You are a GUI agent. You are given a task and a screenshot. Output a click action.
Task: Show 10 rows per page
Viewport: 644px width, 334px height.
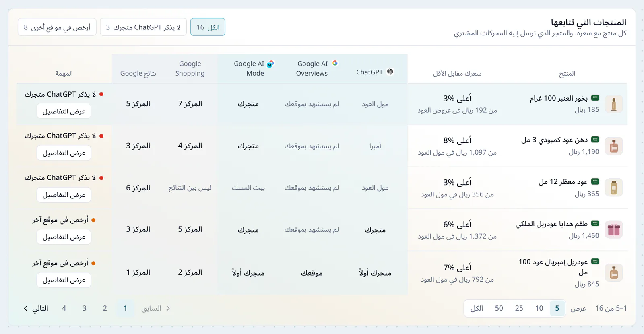(539, 308)
